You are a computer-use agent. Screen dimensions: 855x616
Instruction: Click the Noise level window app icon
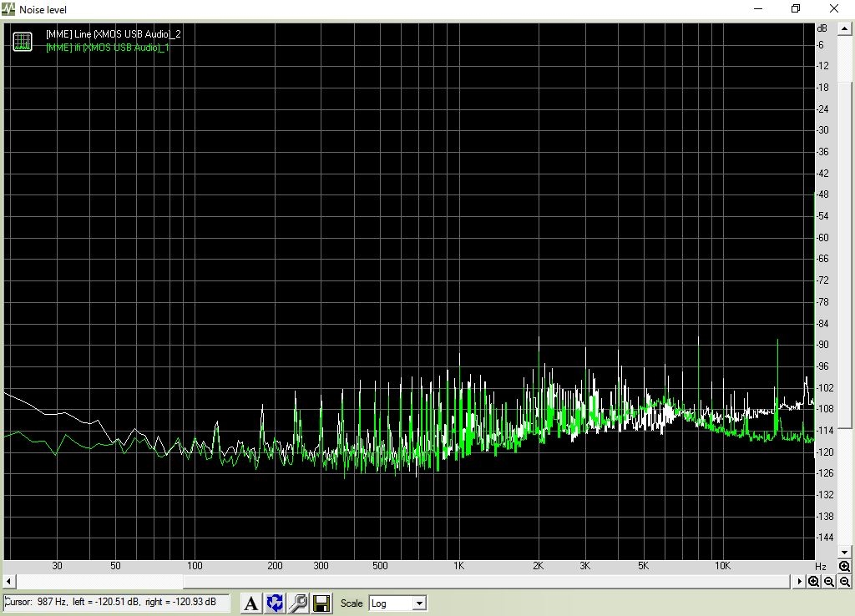(x=8, y=8)
